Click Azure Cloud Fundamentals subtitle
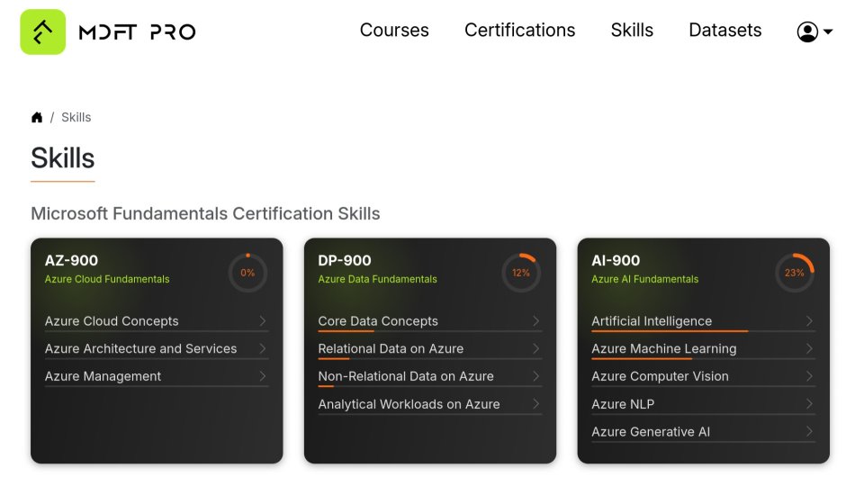This screenshot has width=864, height=504. tap(107, 279)
